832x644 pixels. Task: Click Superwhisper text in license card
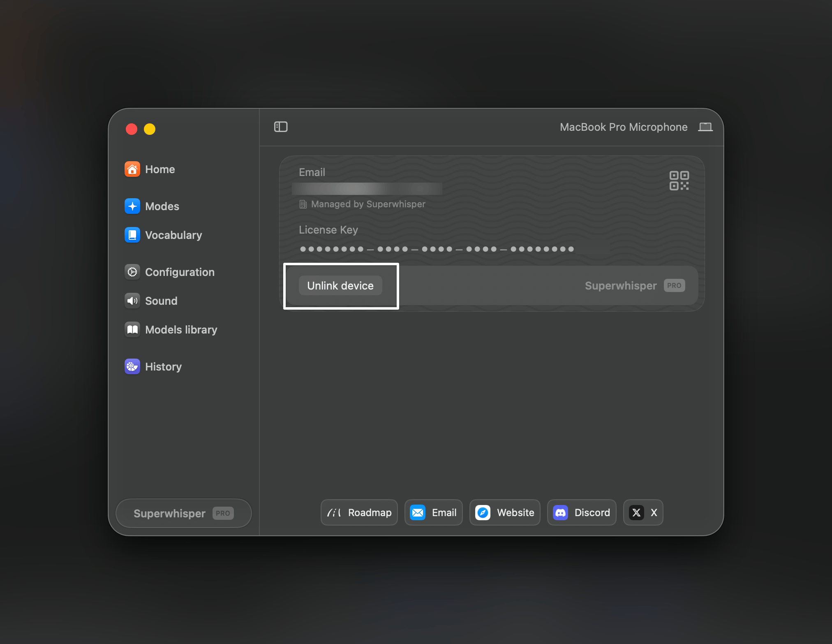point(621,286)
